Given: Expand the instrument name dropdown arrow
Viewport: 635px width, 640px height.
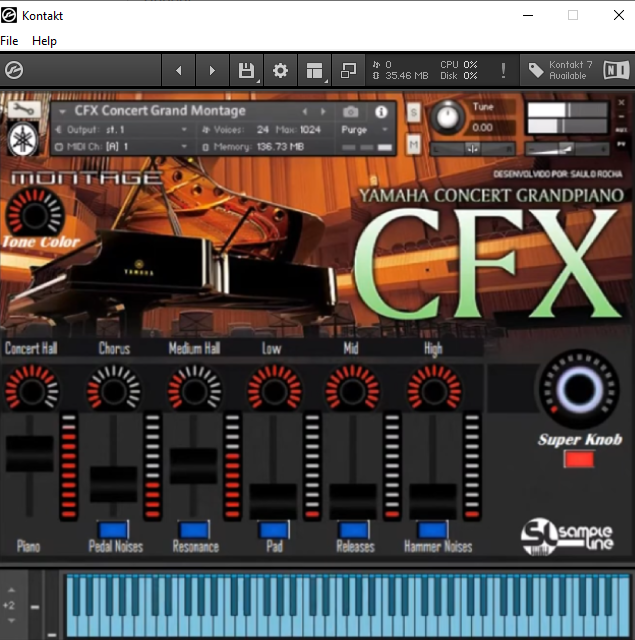Looking at the screenshot, I should (x=62, y=111).
